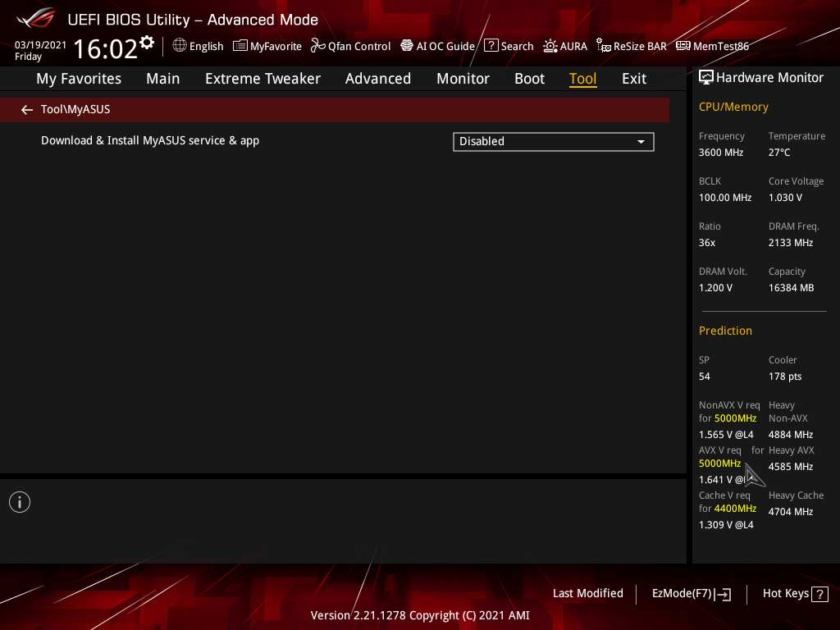Switch to My Favorites tab

click(x=79, y=79)
